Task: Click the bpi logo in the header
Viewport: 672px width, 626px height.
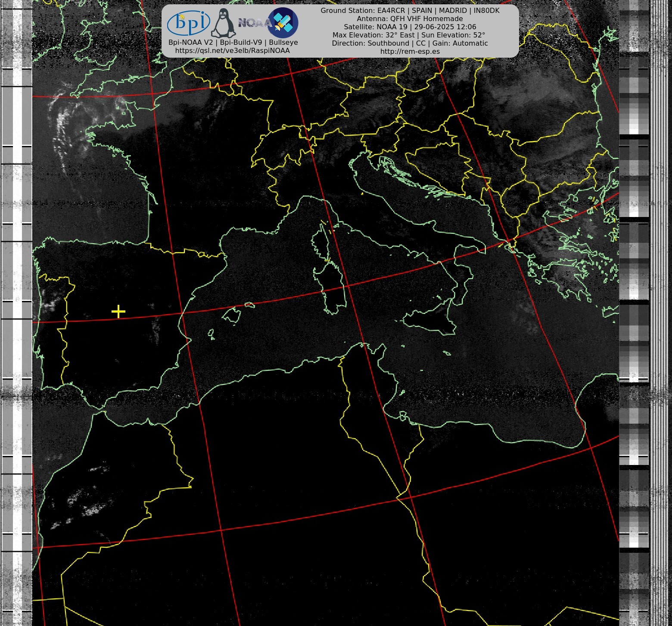Action: click(x=189, y=23)
